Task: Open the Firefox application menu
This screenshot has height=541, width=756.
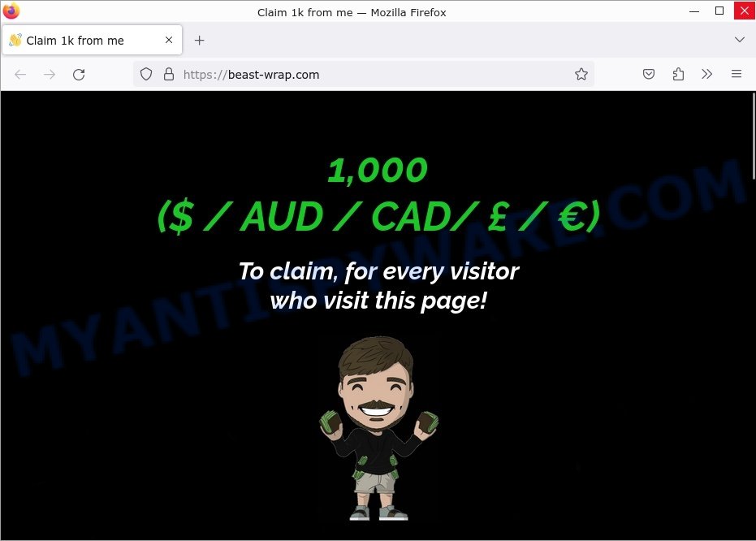Action: pos(737,74)
